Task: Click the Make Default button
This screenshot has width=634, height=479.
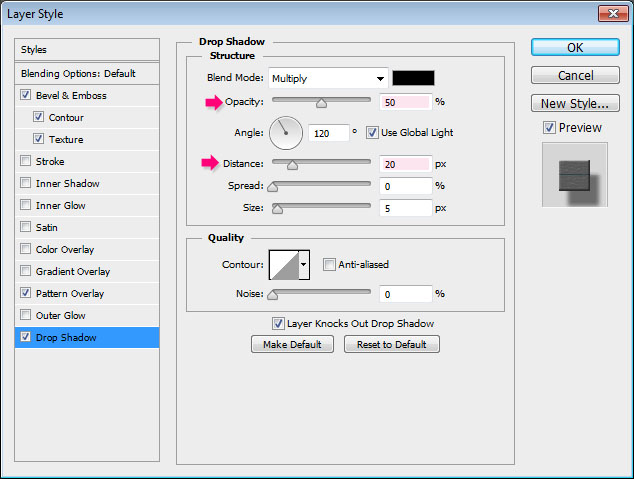Action: coord(292,344)
